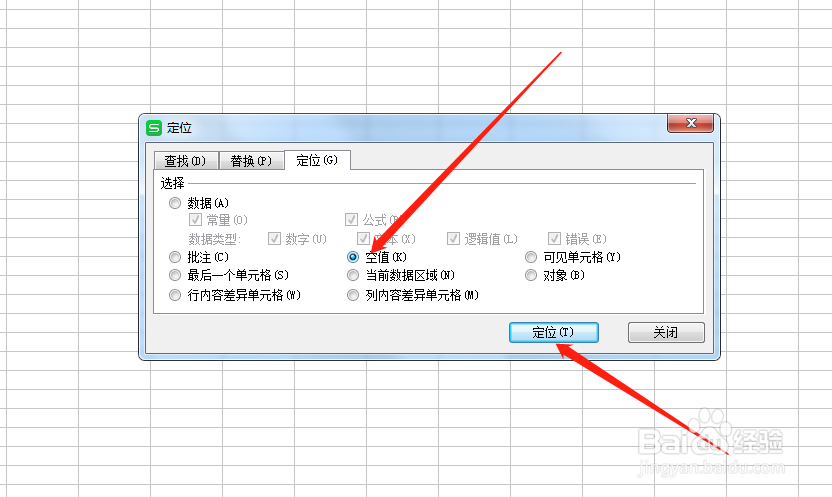
Task: Click the 关闭 button
Action: pyautogui.click(x=666, y=333)
